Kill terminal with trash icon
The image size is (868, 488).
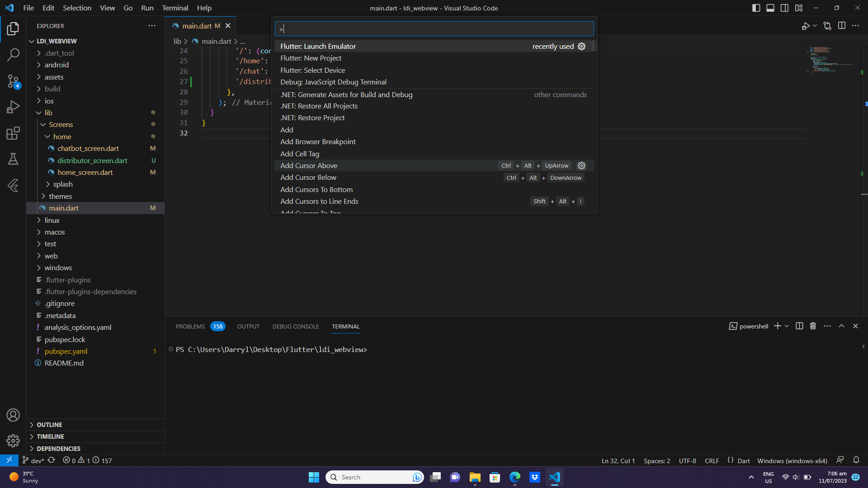click(x=813, y=326)
